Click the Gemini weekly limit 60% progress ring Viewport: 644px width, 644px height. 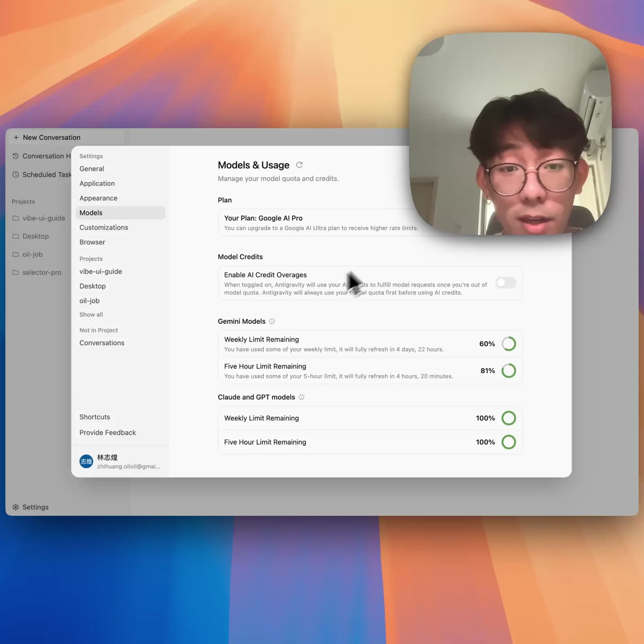coord(509,344)
